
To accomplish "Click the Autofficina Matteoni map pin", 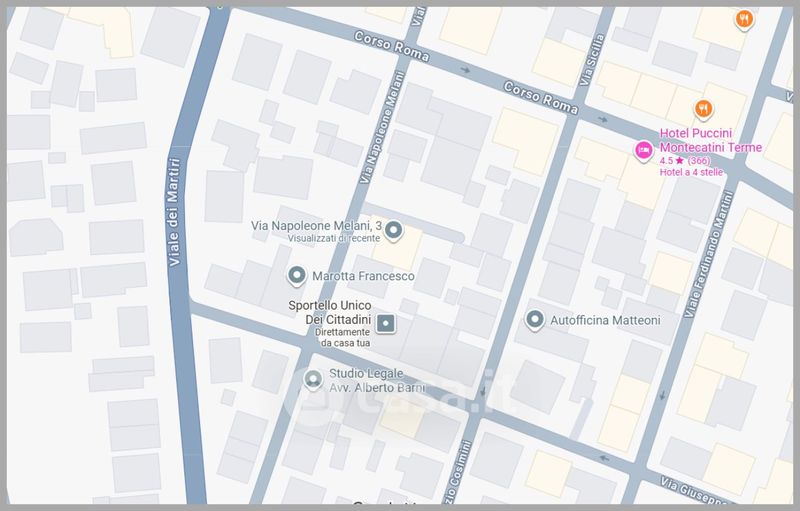I will (x=535, y=319).
